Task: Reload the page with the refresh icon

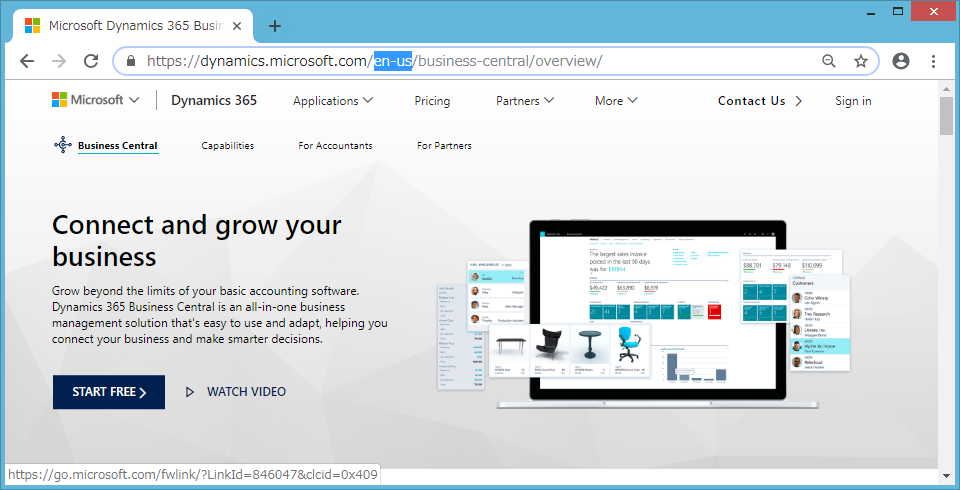Action: pos(91,61)
